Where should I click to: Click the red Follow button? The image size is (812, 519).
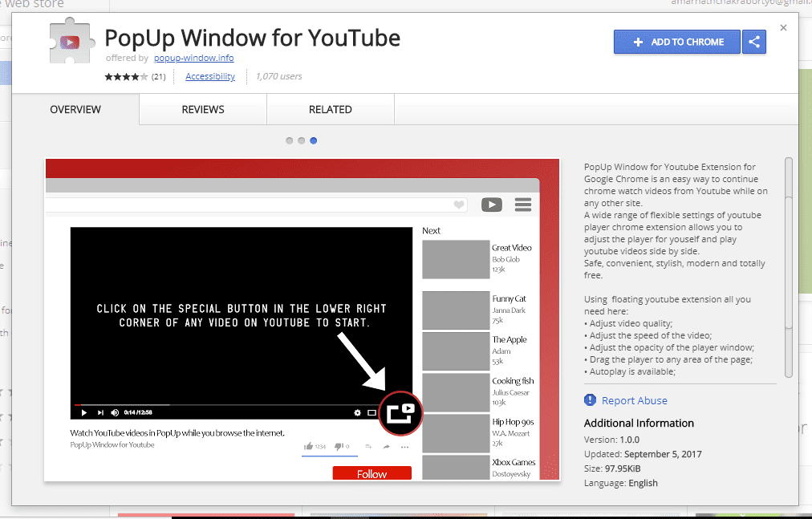pos(371,473)
